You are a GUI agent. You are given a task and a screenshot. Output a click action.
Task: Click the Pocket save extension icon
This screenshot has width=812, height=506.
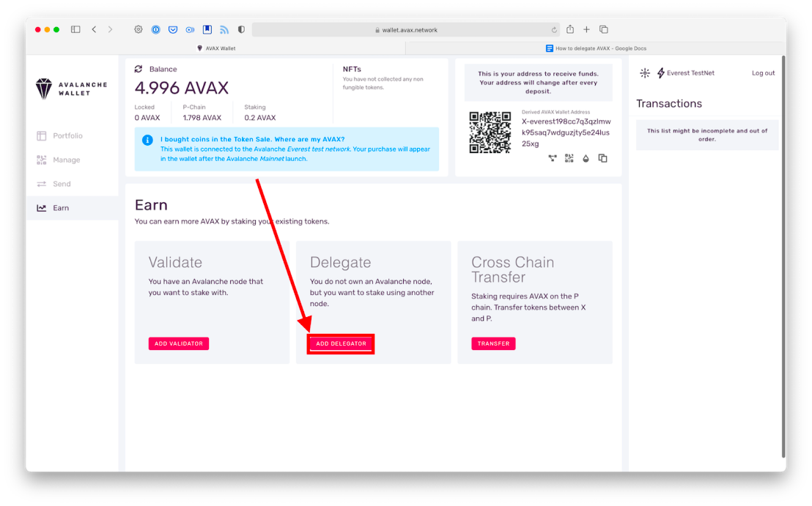tap(173, 29)
